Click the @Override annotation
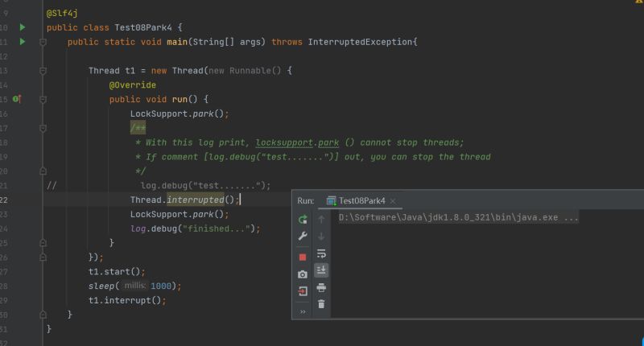This screenshot has width=644, height=346. [x=132, y=85]
